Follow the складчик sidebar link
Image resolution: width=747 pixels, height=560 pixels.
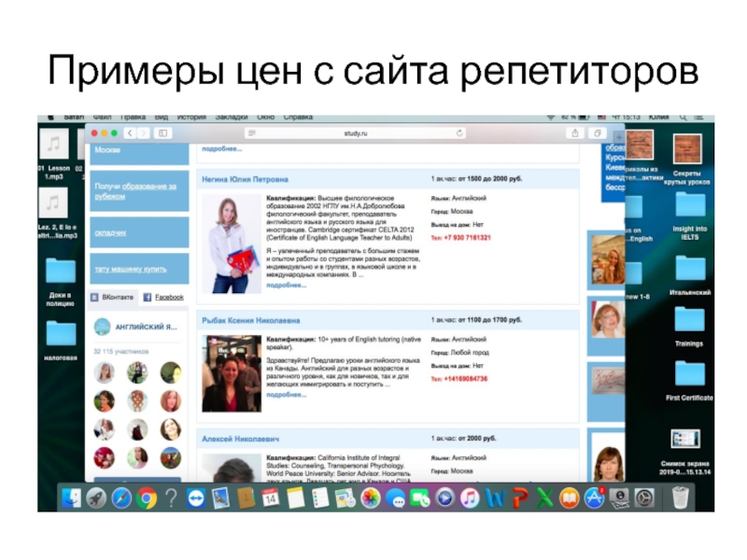click(x=110, y=232)
